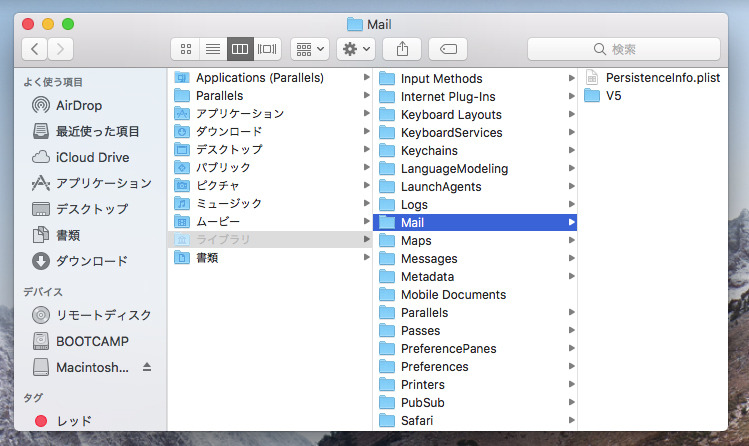Select the アプリケーション folder in the first column

[271, 113]
